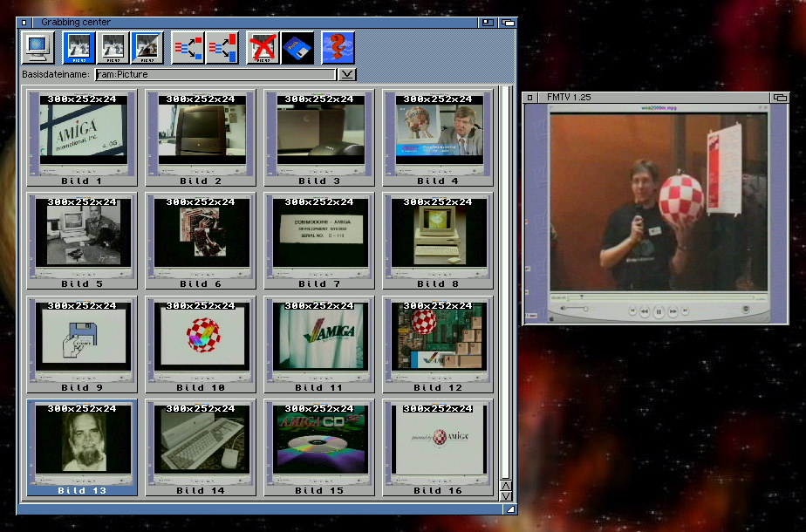Select thumbnail Bild 2
This screenshot has width=806, height=532.
(201, 138)
